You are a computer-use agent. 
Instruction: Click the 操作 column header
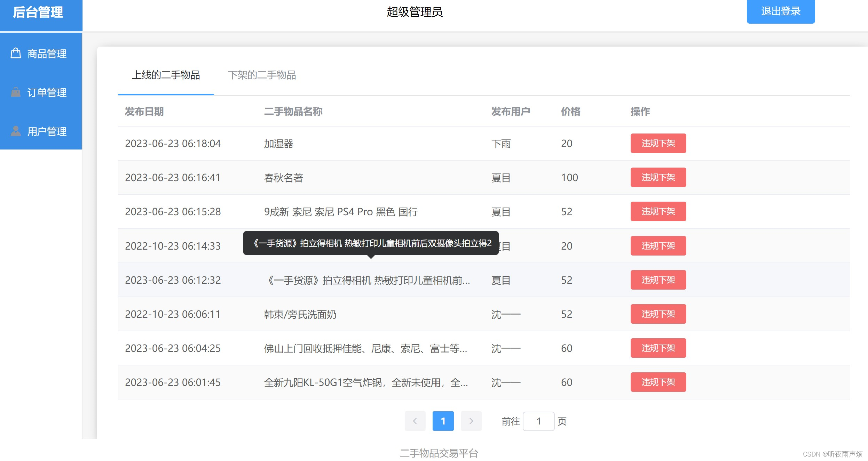pyautogui.click(x=640, y=111)
